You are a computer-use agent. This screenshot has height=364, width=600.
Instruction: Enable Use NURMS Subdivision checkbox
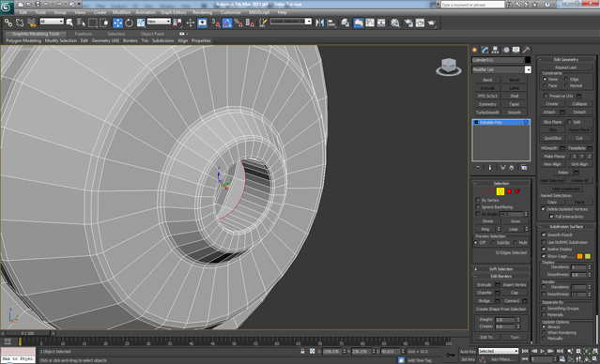544,242
